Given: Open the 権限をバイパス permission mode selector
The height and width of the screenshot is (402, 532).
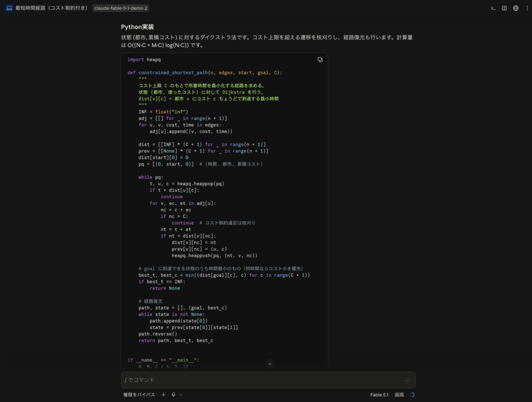Looking at the screenshot, I should pos(139,395).
